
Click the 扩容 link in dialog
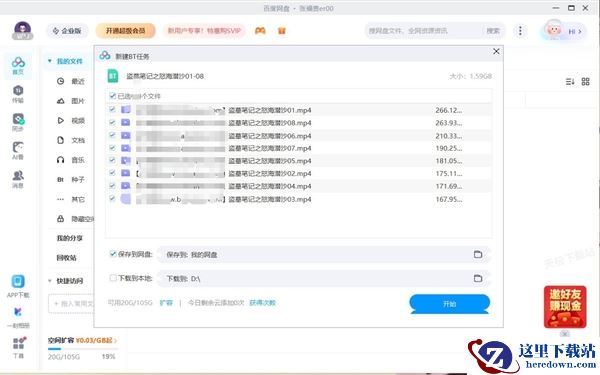(x=166, y=303)
